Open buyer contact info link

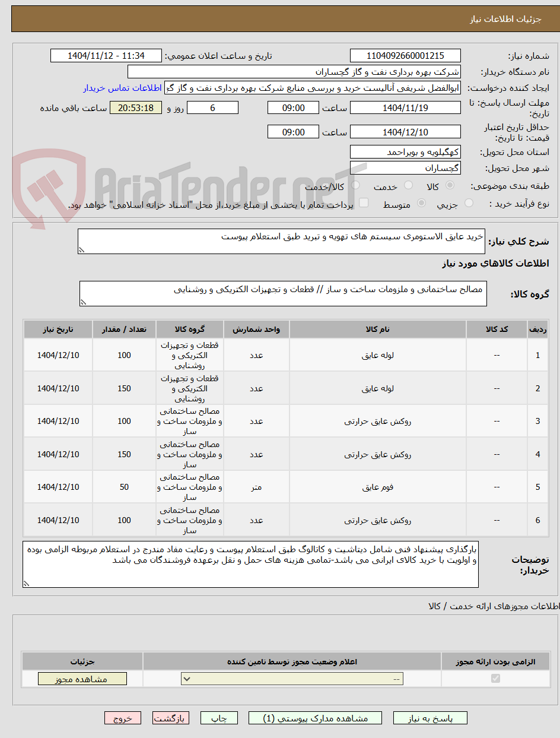tap(122, 88)
